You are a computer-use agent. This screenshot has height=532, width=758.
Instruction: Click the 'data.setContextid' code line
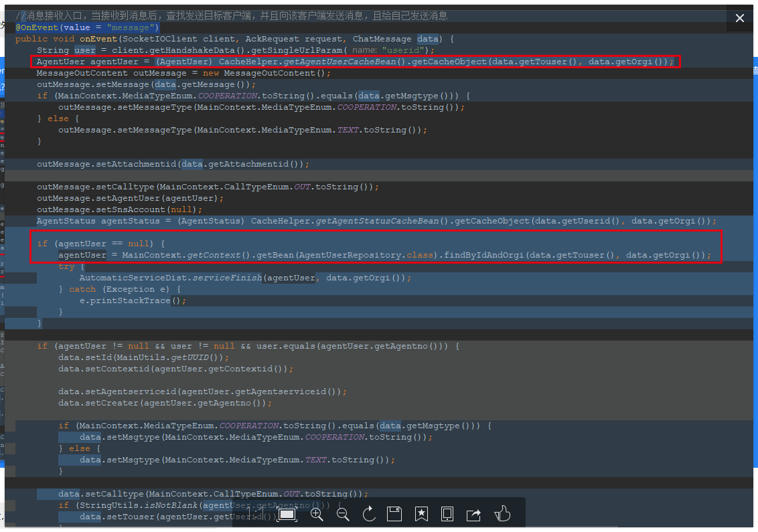coord(175,369)
